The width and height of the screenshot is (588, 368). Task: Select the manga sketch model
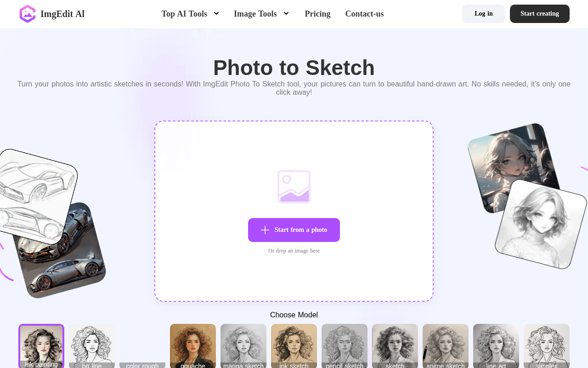tap(243, 346)
